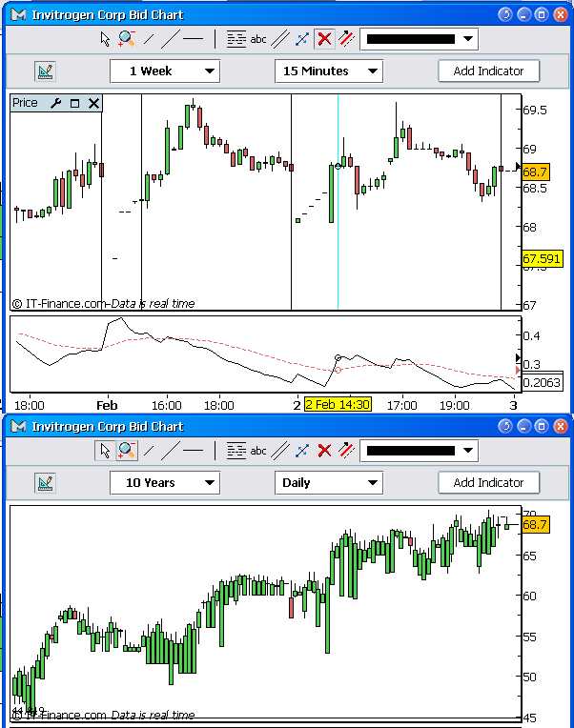Open the 15 Minutes interval dropdown
The width and height of the screenshot is (574, 728).
click(x=329, y=71)
